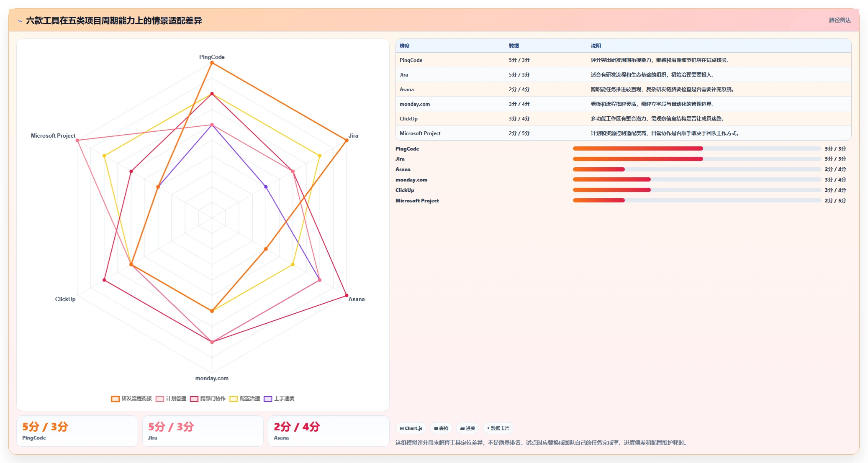868x463 pixels.
Task: Click the crimson data point at Asana vertex
Action: [347, 295]
